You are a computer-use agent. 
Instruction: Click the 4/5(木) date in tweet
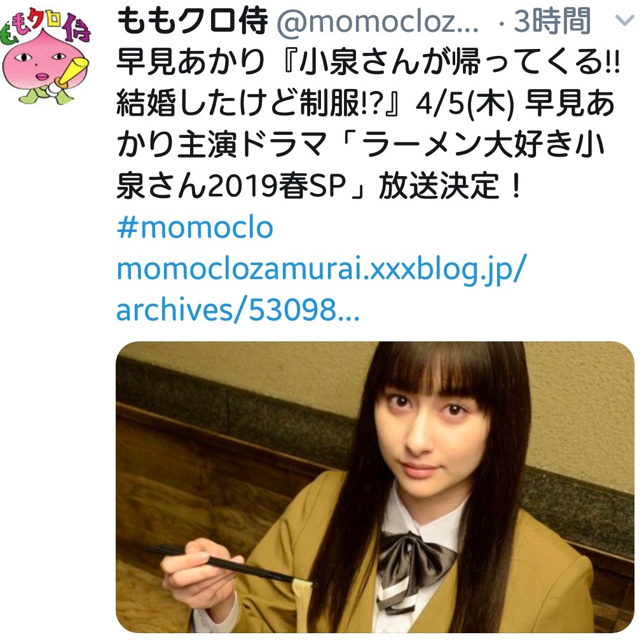(x=465, y=104)
